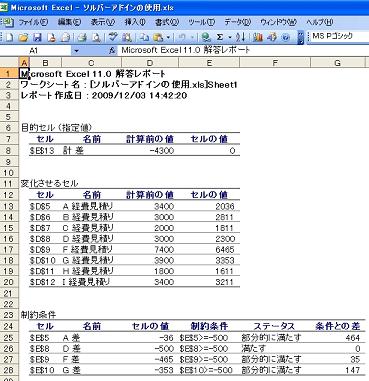Expand the Name Box dropdown arrow
The image size is (369, 381).
pos(77,51)
